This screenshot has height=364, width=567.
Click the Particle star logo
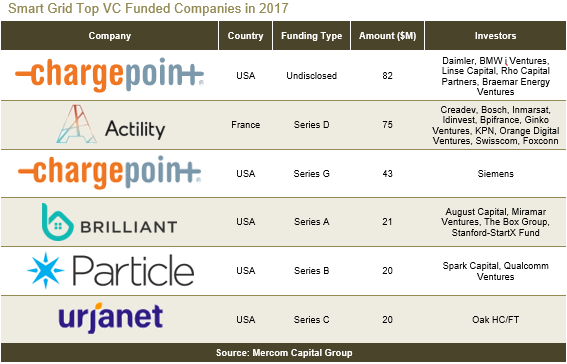tap(46, 270)
